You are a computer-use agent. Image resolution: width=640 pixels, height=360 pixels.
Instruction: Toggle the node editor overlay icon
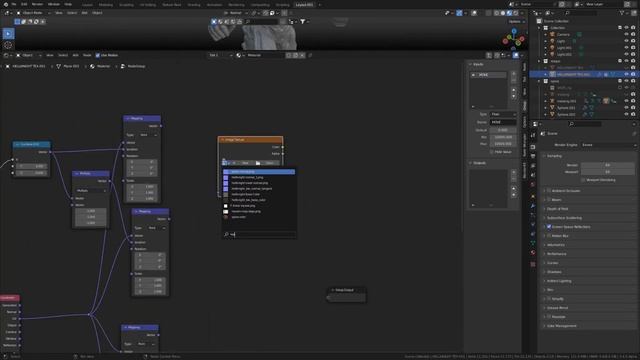pyautogui.click(x=516, y=55)
